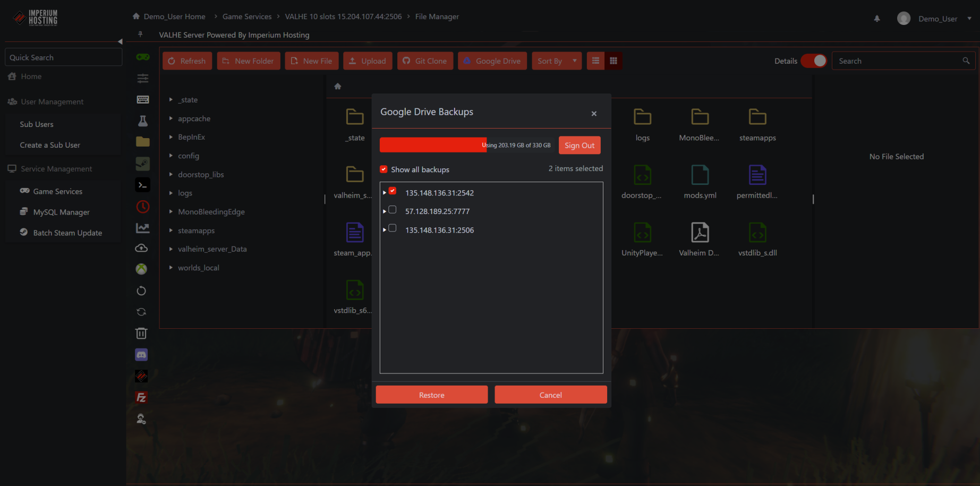Click the flask mod manager icon
980x486 pixels.
[x=142, y=121]
